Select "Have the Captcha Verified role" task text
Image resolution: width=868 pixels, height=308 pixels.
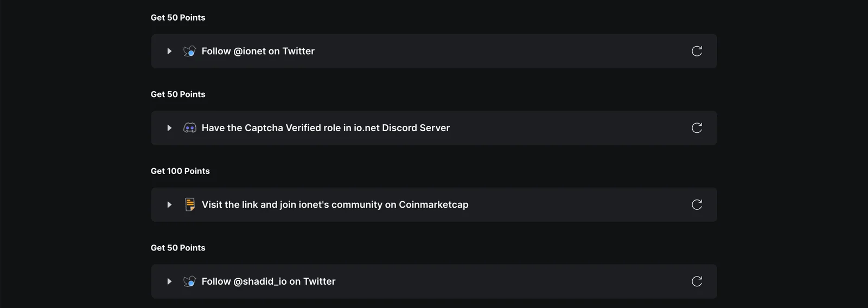coord(271,128)
